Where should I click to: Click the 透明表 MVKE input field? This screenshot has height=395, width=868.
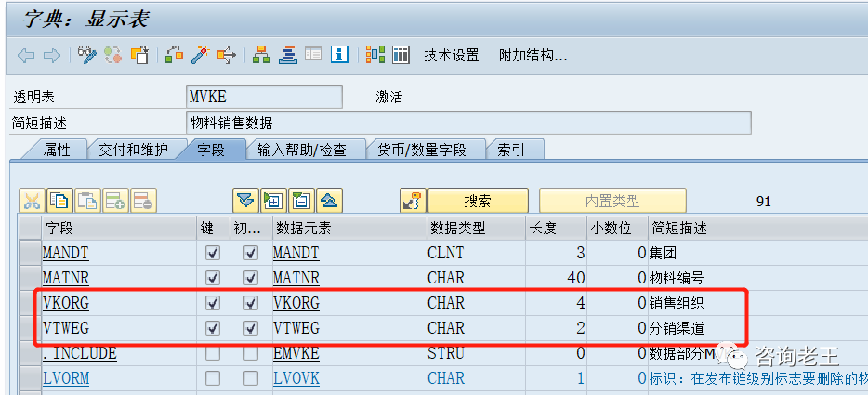264,98
